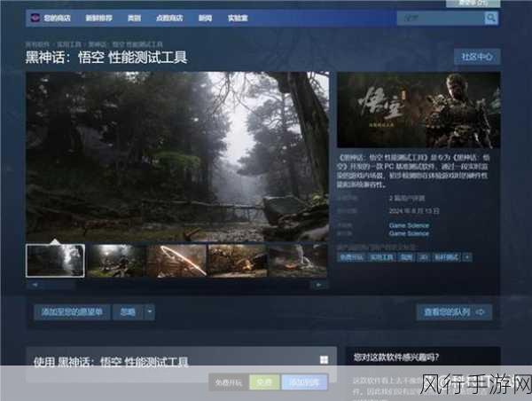This screenshot has width=532, height=401.
Task: Click heading 使用 黑神话：悟空 性能测试工具
Action: pos(111,362)
